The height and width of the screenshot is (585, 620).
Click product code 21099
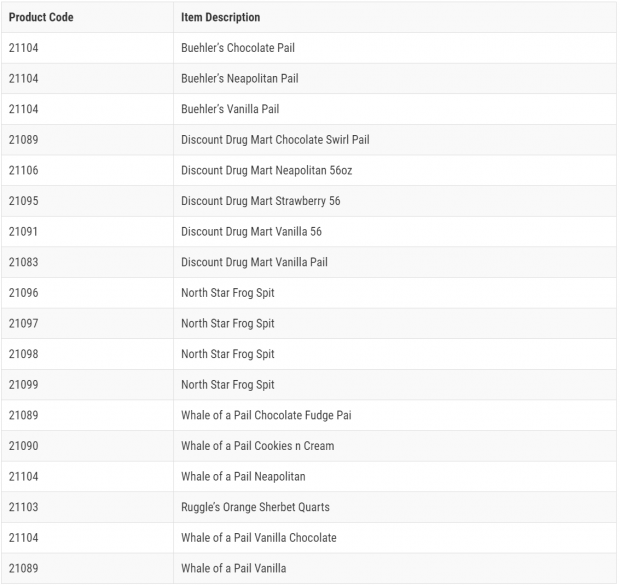pyautogui.click(x=24, y=384)
